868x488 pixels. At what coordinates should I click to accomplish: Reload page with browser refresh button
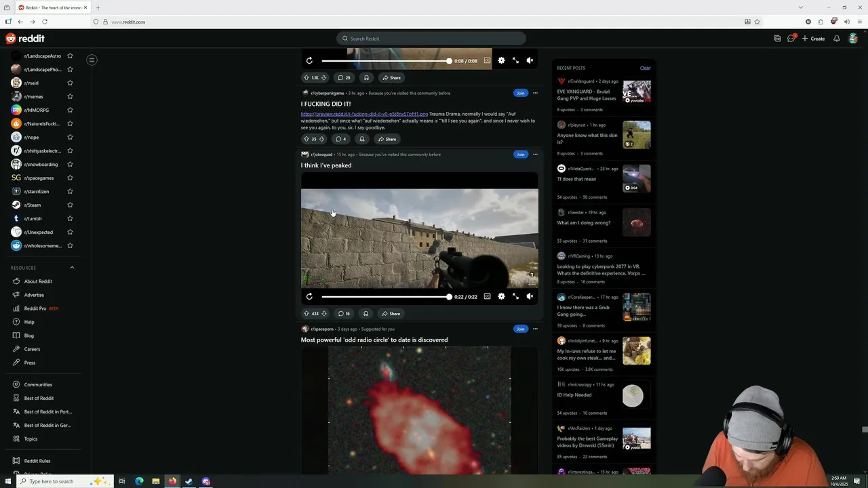[45, 22]
